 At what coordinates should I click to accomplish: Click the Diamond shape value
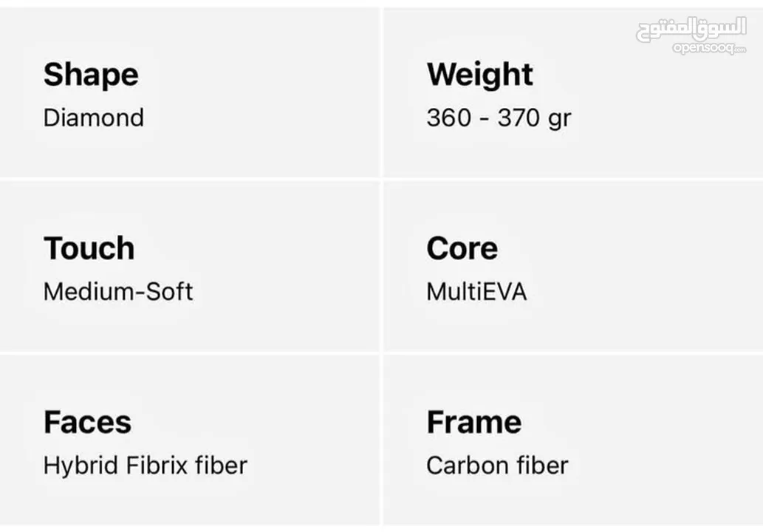(93, 117)
